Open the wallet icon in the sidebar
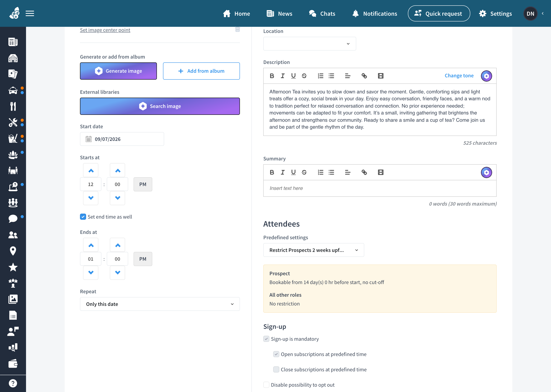551x392 pixels. [13, 364]
